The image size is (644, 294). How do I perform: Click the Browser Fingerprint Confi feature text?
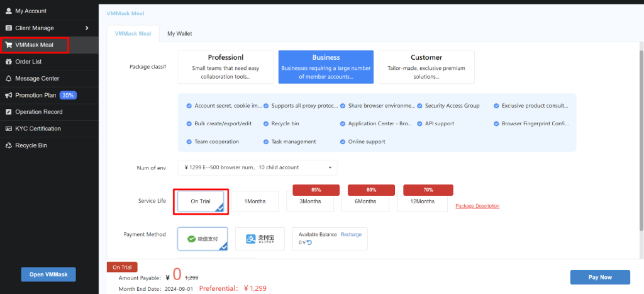pyautogui.click(x=535, y=123)
